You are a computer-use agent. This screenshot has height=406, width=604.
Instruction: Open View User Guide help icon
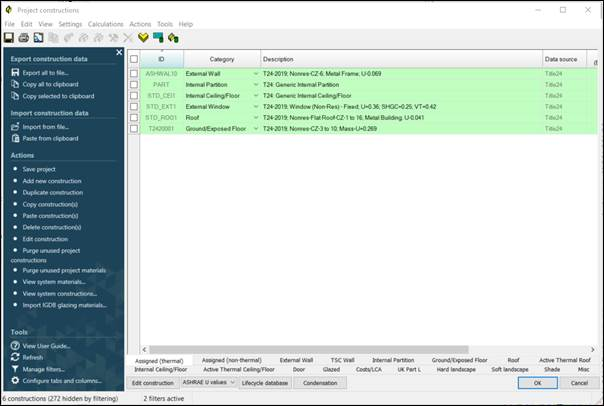click(15, 345)
